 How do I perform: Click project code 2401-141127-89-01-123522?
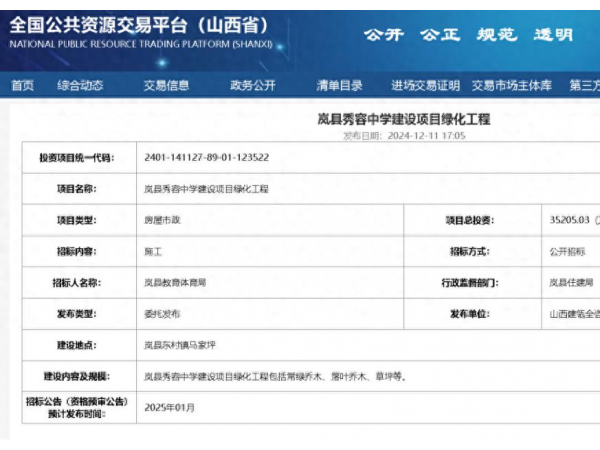pos(206,157)
